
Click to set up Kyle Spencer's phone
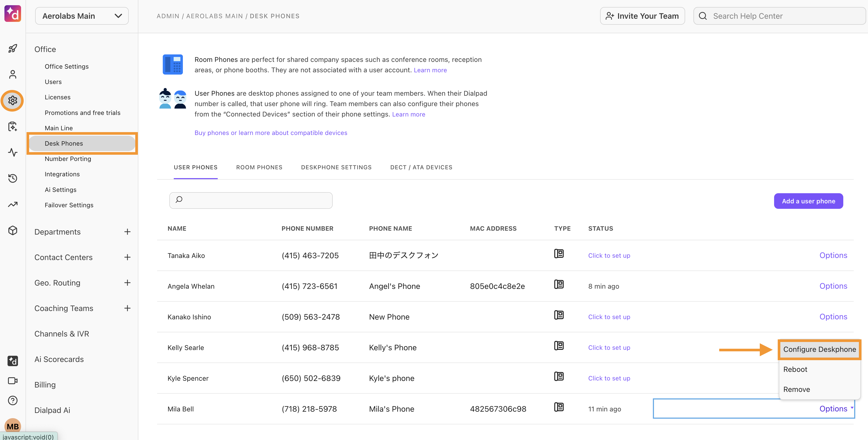tap(609, 378)
